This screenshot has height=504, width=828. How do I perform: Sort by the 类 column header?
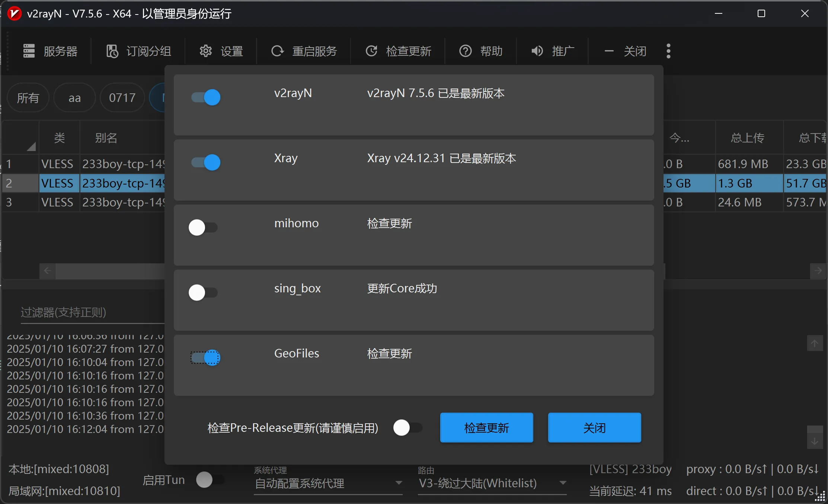[60, 138]
